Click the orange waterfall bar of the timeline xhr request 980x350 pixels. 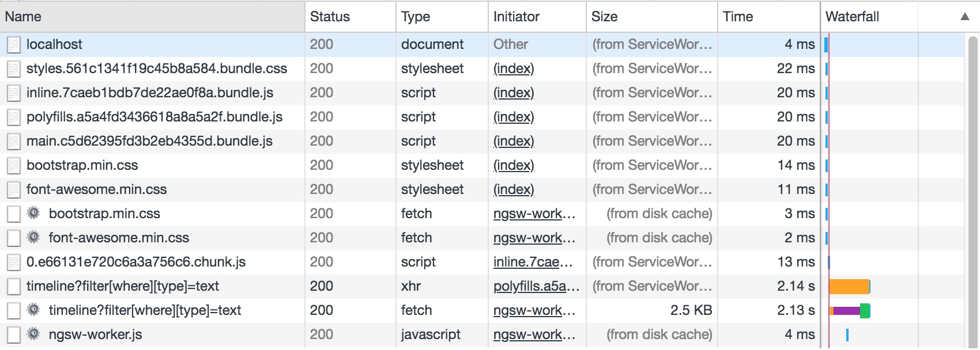coord(849,287)
